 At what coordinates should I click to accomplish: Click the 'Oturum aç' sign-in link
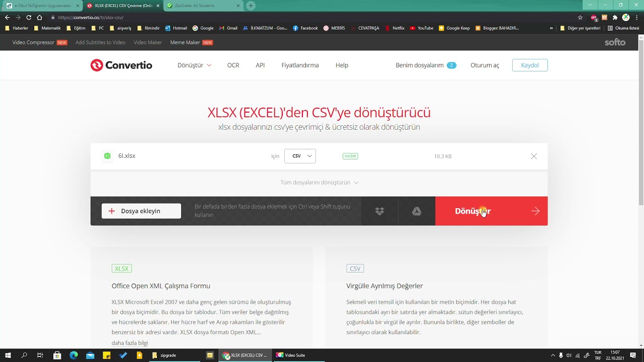(485, 65)
